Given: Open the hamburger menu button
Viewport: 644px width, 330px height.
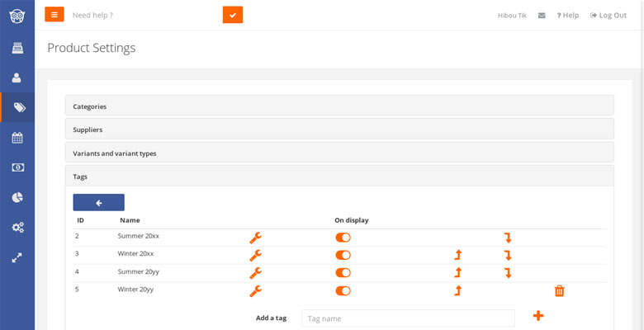Looking at the screenshot, I should point(54,14).
